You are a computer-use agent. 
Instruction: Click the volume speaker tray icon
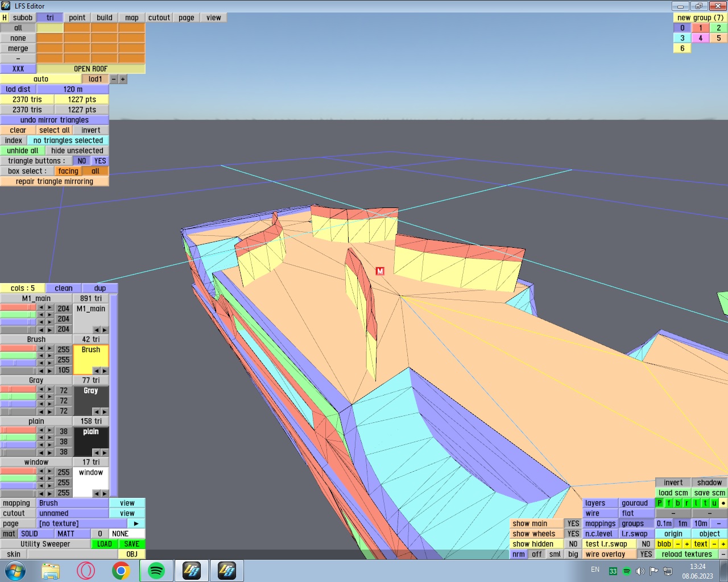640,571
